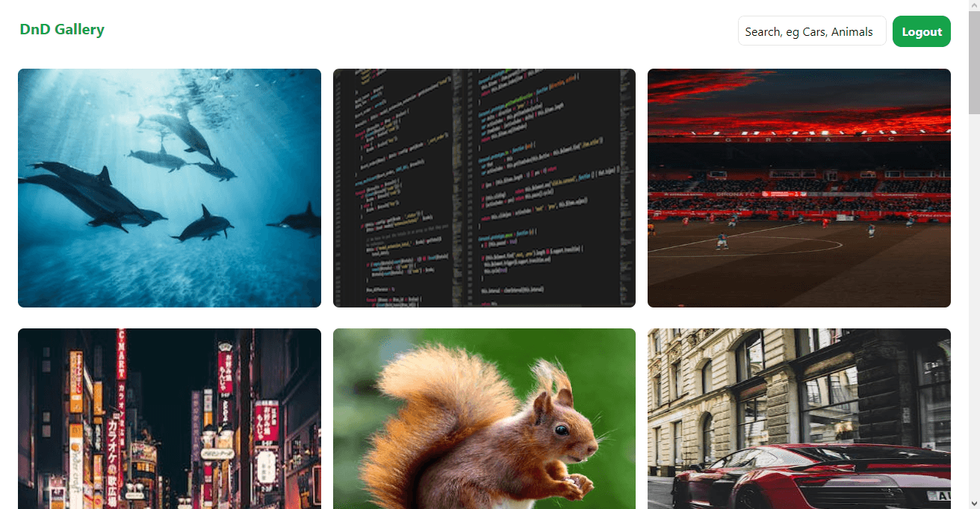Open the red sports car photo

click(799, 419)
